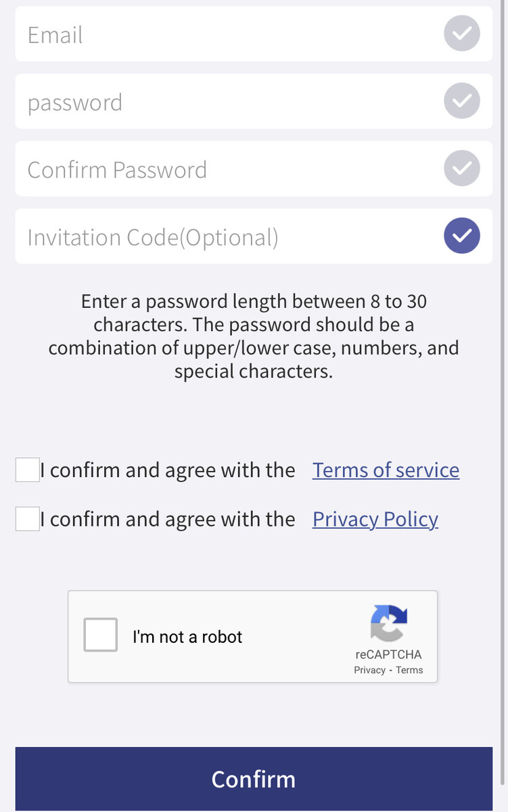
Task: Click the password requirements hint text
Action: [x=254, y=336]
